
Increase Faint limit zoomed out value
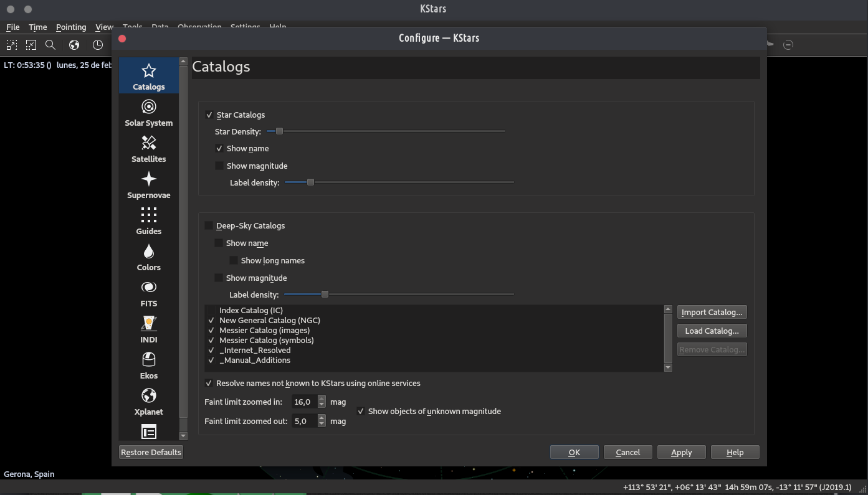[322, 417]
